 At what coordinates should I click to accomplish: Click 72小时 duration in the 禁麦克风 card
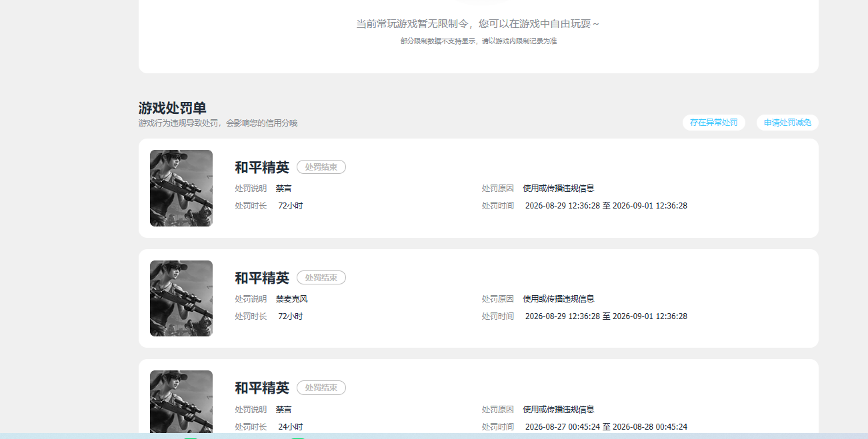[x=291, y=316]
